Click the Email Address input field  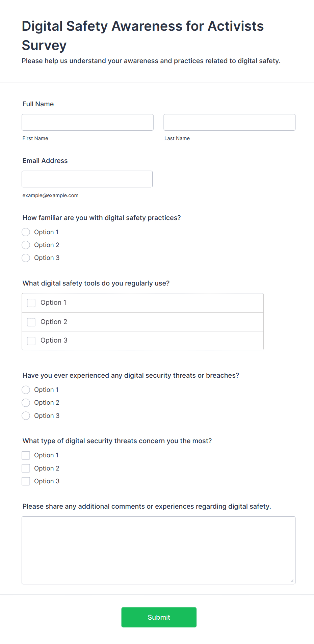pyautogui.click(x=87, y=179)
